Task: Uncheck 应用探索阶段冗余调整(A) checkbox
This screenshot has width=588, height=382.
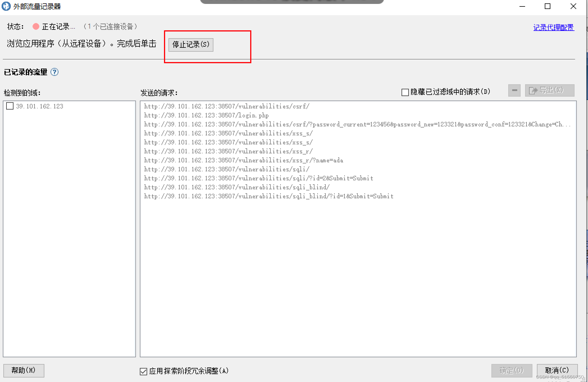Action: coord(143,371)
